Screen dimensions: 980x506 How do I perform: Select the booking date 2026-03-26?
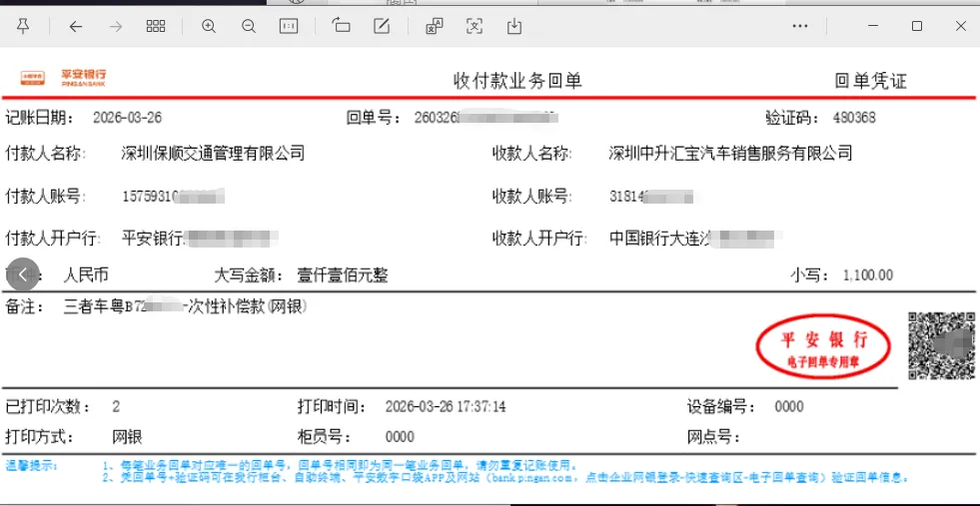128,118
